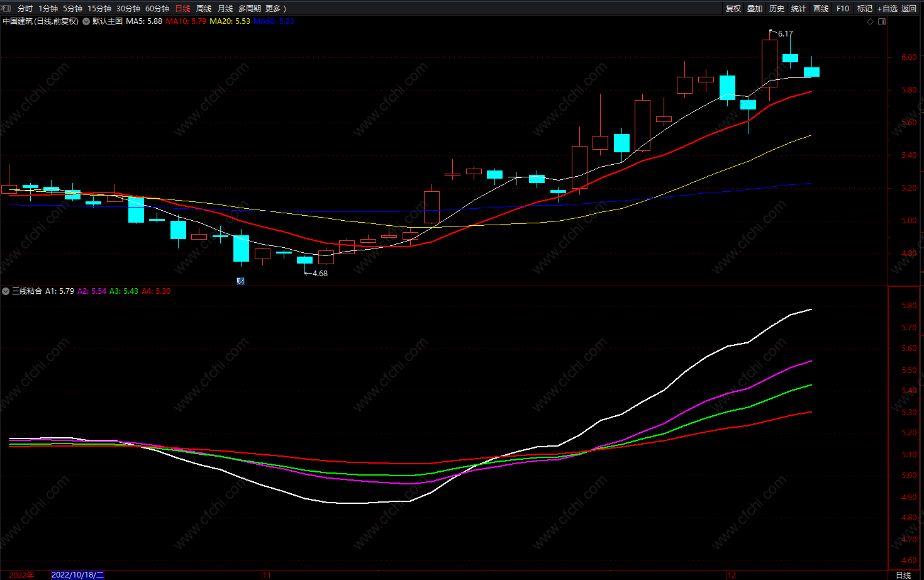Click the 11 month marker on time axis

(x=267, y=575)
